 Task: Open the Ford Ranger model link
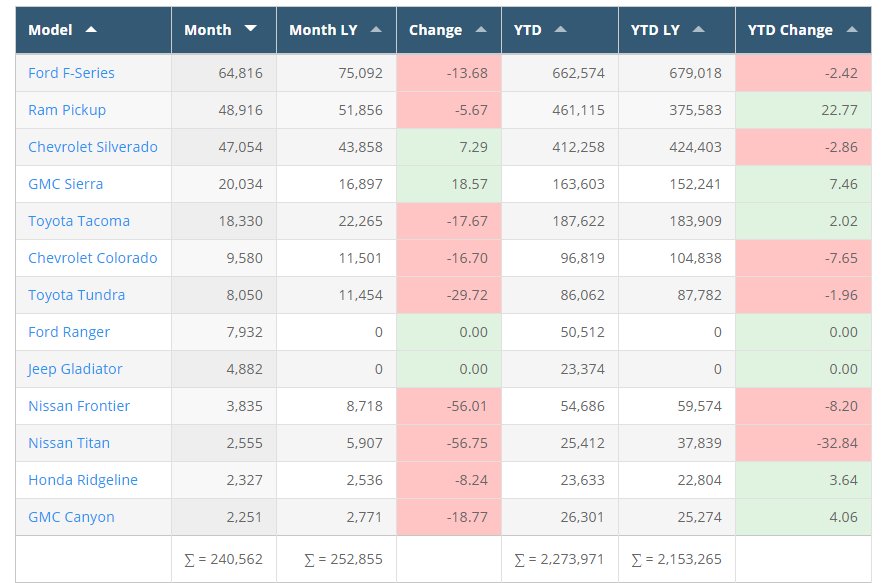69,332
